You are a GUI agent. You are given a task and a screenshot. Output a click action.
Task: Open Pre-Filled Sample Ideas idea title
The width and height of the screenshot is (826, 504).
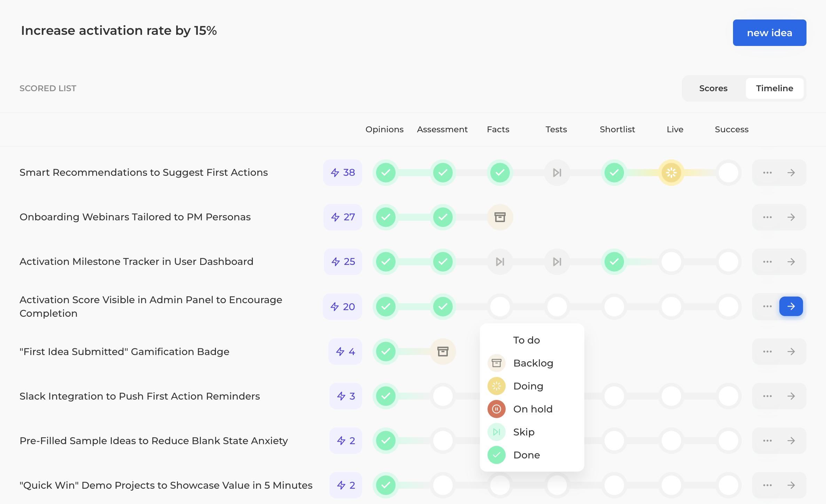pos(154,441)
